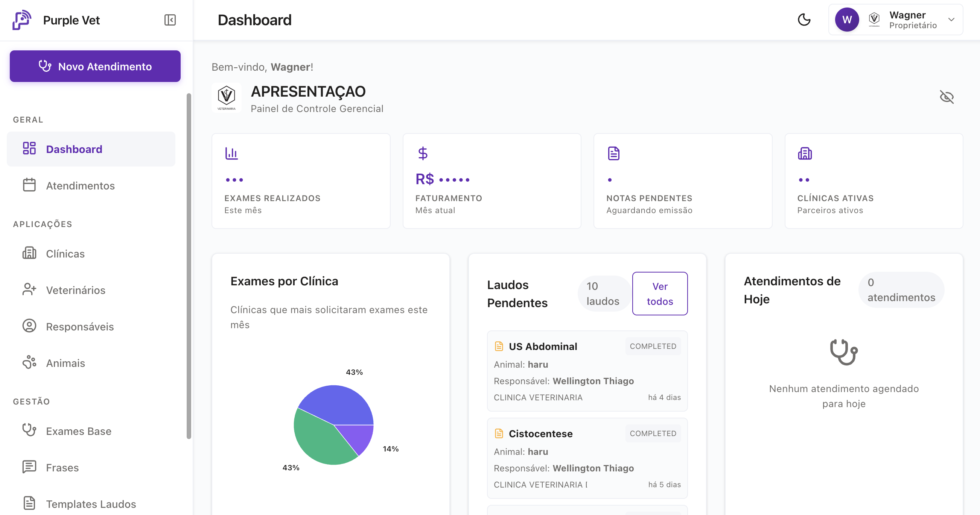Select the Veterinários person-add icon
This screenshot has height=515, width=980.
[29, 289]
